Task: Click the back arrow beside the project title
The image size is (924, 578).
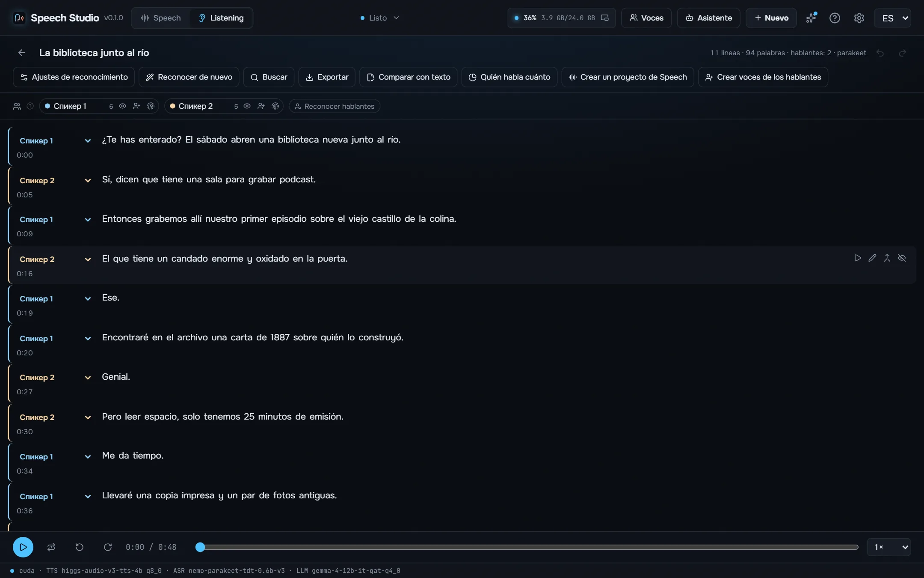Action: coord(21,53)
